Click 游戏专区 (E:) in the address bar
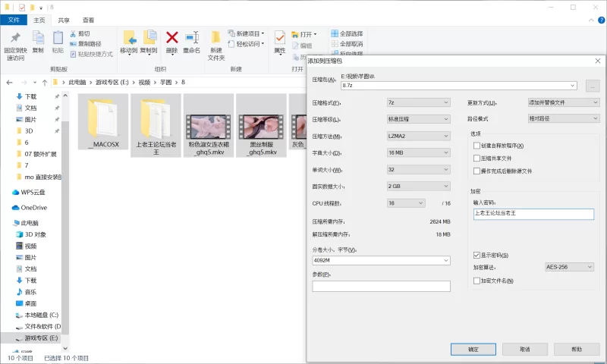This screenshot has height=364, width=607. click(x=112, y=83)
